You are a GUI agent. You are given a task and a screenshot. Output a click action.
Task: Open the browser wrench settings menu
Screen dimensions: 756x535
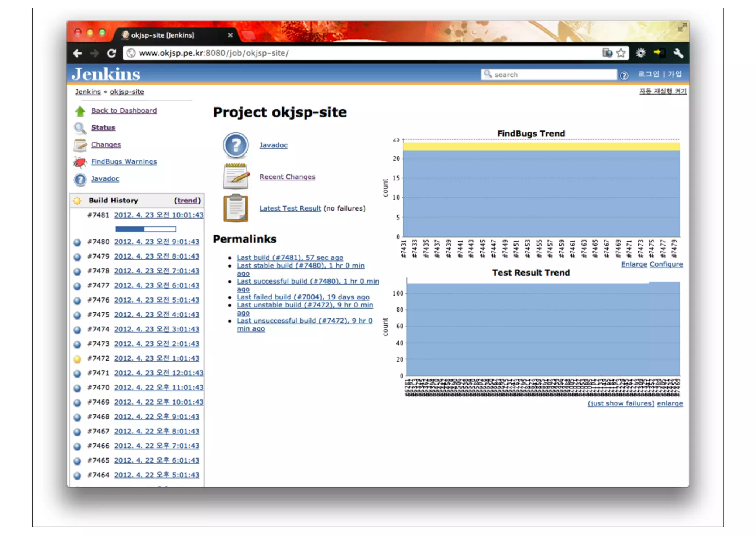[x=678, y=53]
